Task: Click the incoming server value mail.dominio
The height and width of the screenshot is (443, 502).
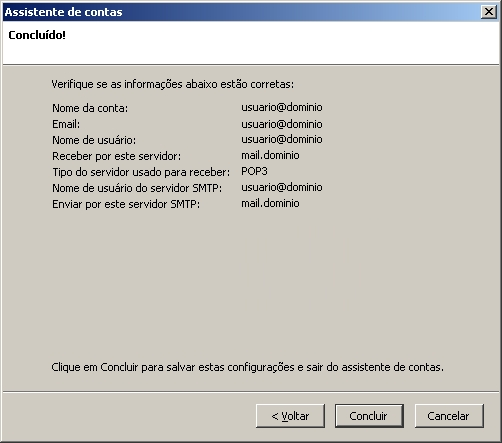Action: [270, 155]
